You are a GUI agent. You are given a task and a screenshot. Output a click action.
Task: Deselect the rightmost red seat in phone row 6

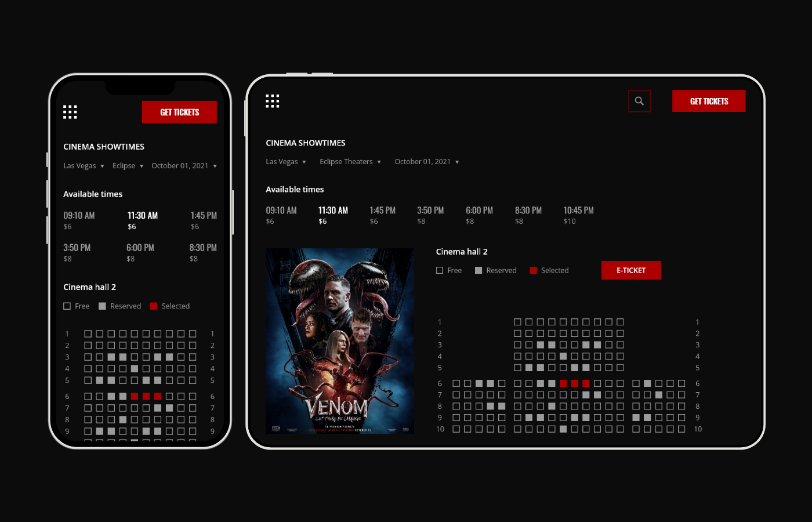pyautogui.click(x=158, y=397)
